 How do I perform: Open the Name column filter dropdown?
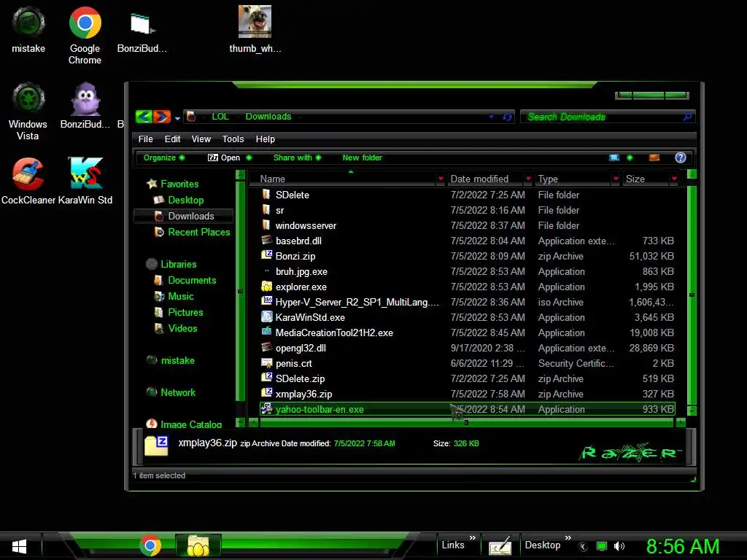pos(441,179)
